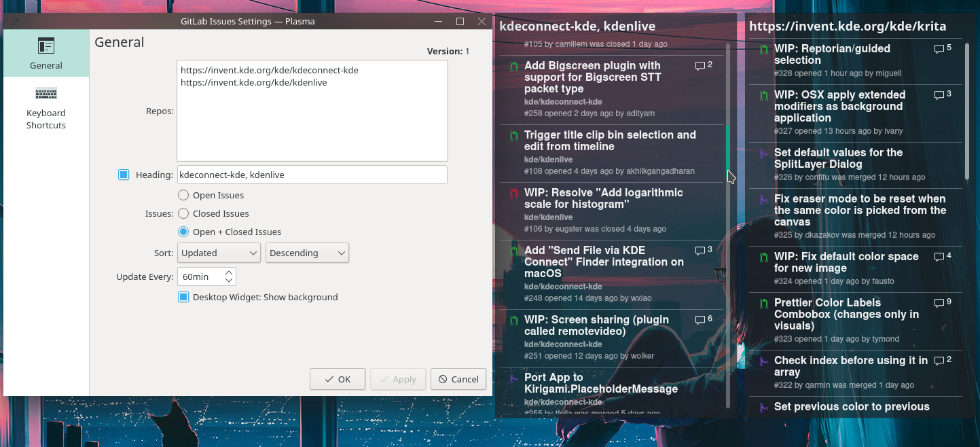Image resolution: width=980 pixels, height=447 pixels.
Task: Open 'Prettier Color Labels Combobox' item
Action: (x=847, y=314)
